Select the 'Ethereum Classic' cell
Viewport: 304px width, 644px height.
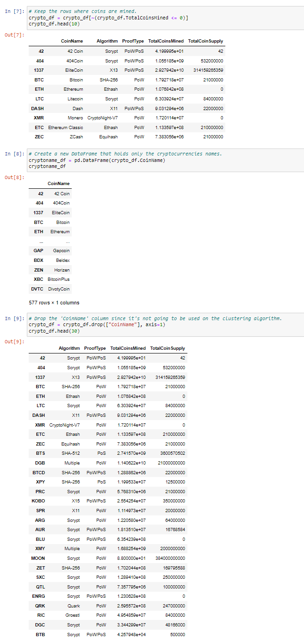pyautogui.click(x=66, y=127)
